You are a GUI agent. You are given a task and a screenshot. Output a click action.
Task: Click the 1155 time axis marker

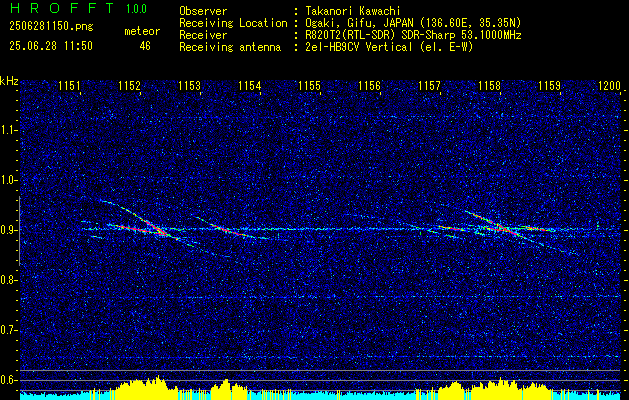point(310,86)
